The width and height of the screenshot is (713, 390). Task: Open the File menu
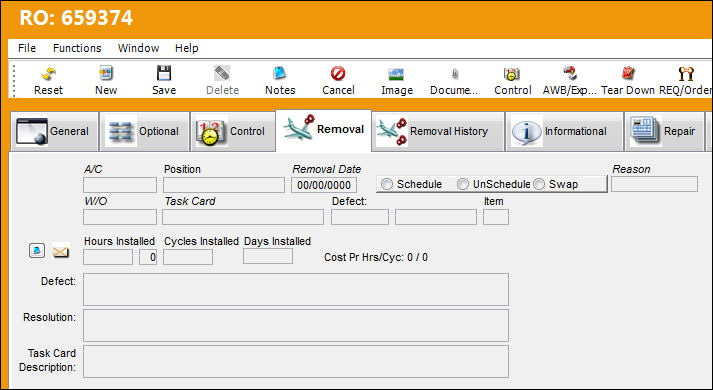point(27,48)
